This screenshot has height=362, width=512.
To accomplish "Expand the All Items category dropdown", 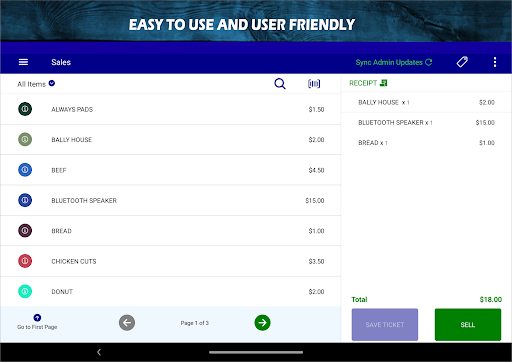I will click(36, 84).
